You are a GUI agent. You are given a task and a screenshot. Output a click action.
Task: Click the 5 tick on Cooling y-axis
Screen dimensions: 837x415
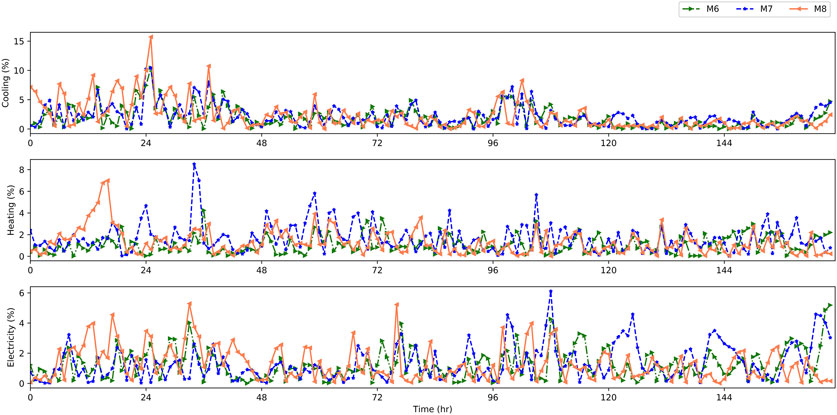[x=22, y=100]
